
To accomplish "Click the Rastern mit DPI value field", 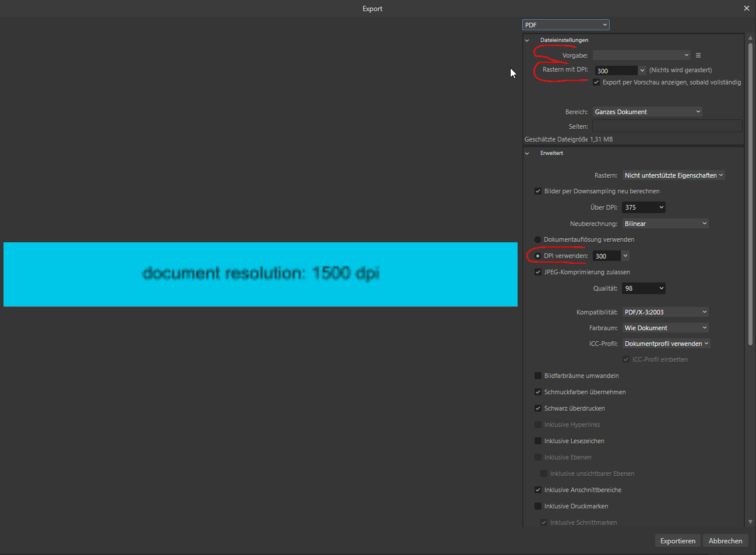I will [616, 70].
